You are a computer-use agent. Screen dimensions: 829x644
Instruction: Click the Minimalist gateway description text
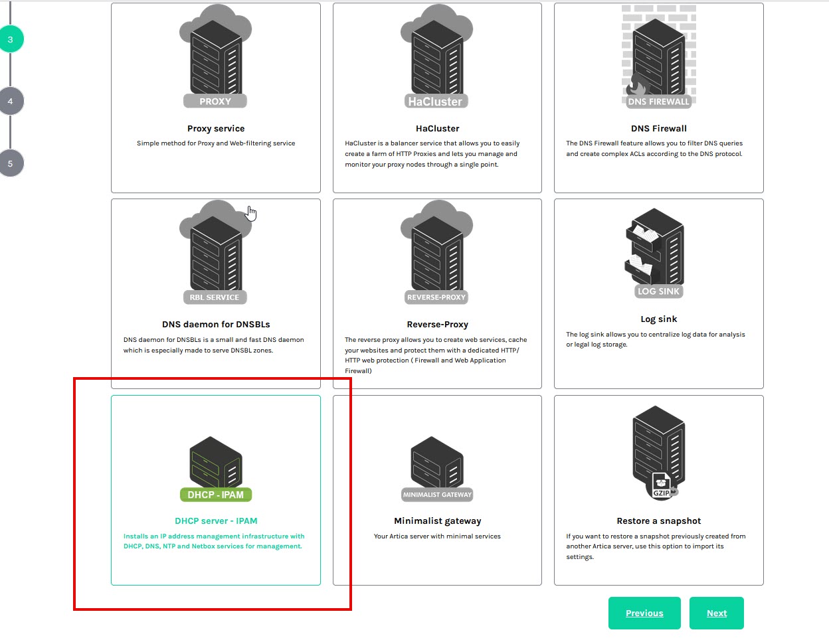tap(437, 536)
